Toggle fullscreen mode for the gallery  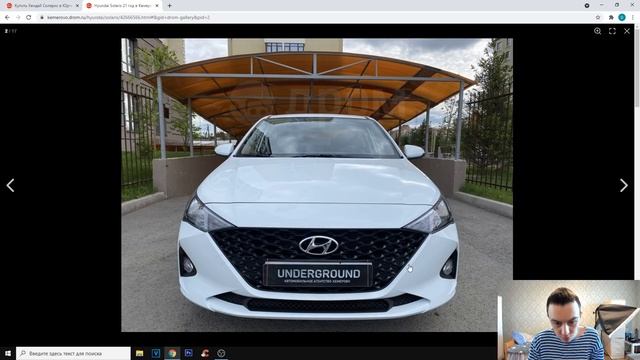pos(612,31)
